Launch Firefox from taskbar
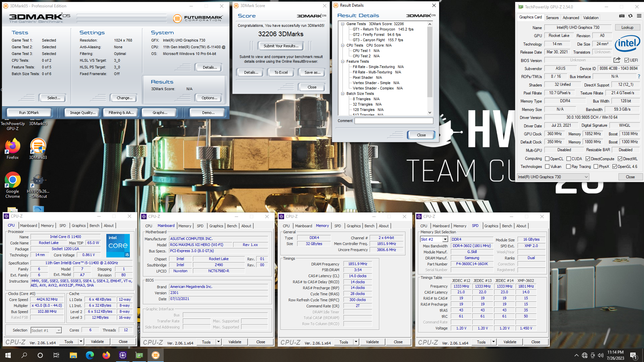Viewport: 644px width, 362px height. click(x=106, y=355)
